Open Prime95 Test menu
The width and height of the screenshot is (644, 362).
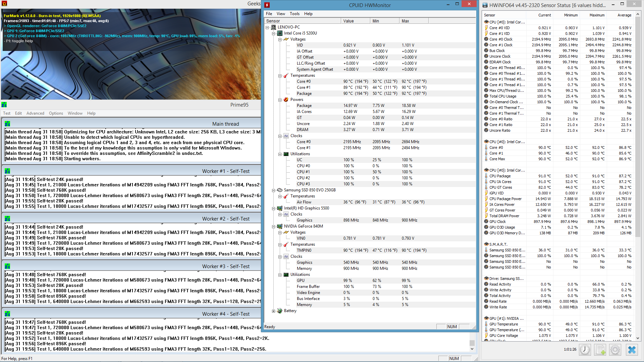tap(7, 113)
